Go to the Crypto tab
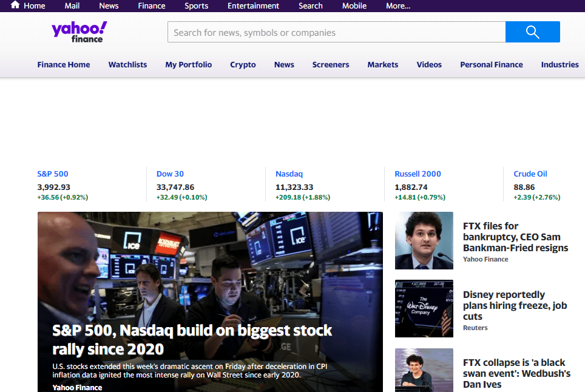This screenshot has width=585, height=392. [243, 64]
